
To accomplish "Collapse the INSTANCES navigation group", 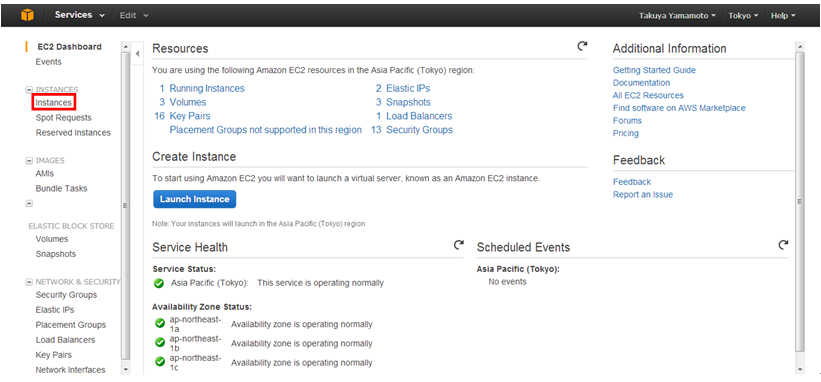I will 29,89.
